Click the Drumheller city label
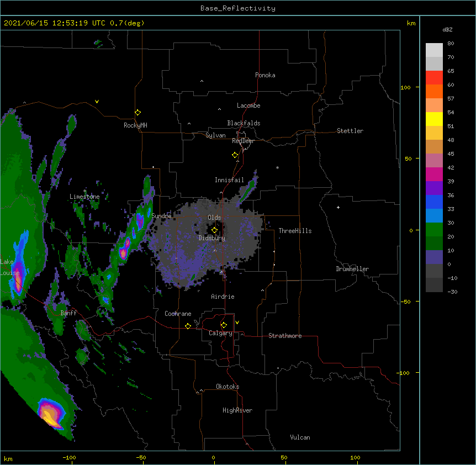This screenshot has width=476, height=465. coord(352,269)
